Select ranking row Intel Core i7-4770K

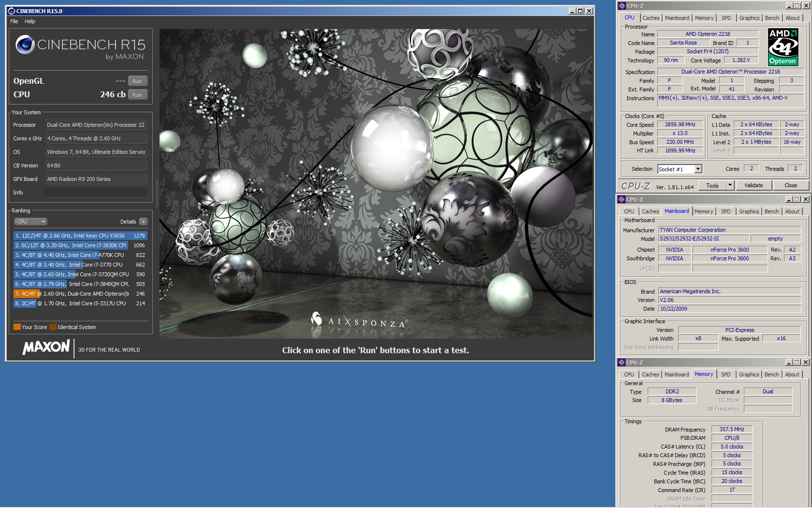click(80, 255)
